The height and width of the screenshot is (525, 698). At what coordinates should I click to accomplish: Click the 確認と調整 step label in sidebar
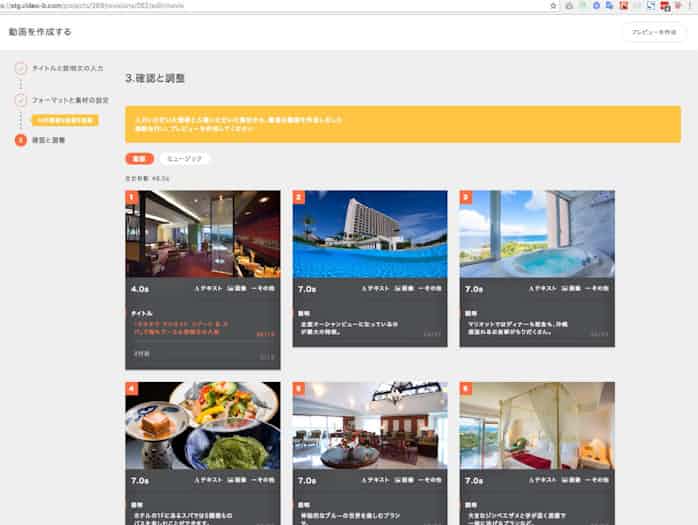48,140
